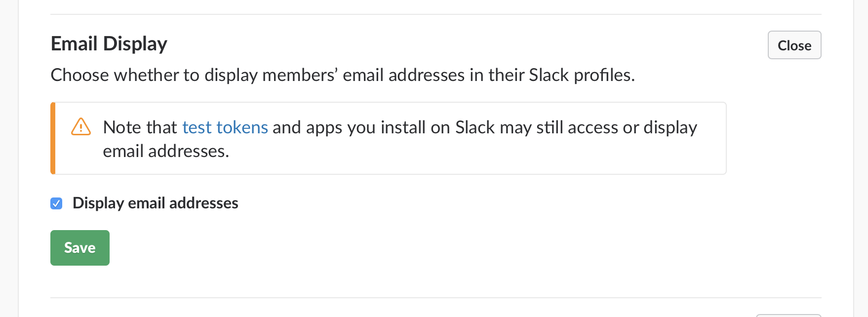Close the Email Display section
This screenshot has height=317, width=868.
(x=794, y=45)
